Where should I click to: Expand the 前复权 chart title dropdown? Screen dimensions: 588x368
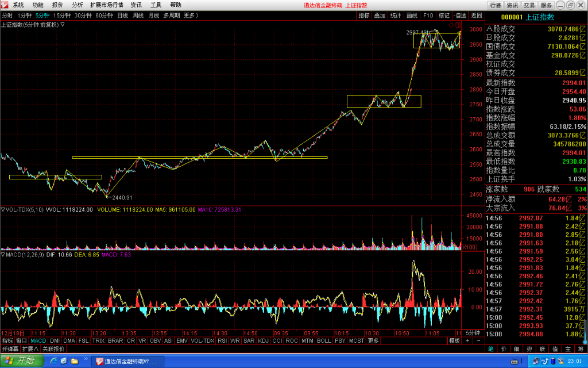tap(63, 25)
